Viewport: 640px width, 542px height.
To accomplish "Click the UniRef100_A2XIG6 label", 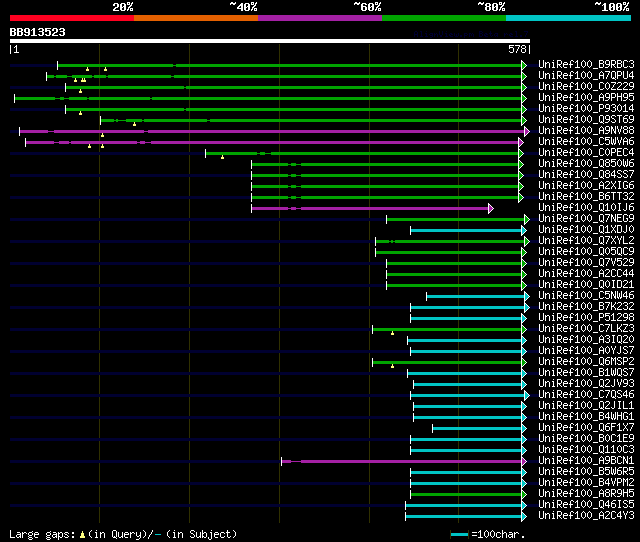I will click(x=586, y=186).
